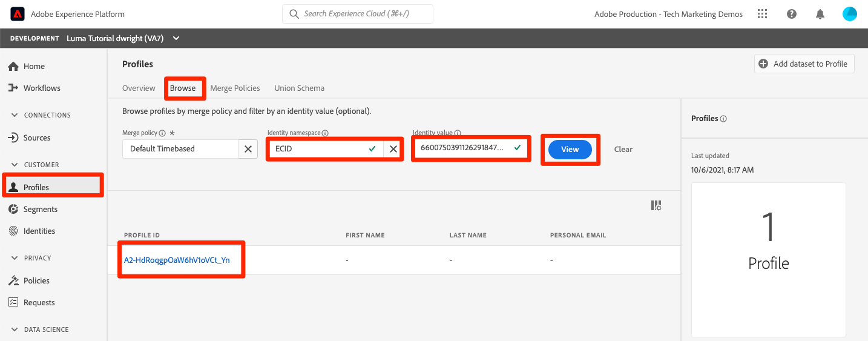Click the First Name column header
The height and width of the screenshot is (341, 868).
coord(365,235)
